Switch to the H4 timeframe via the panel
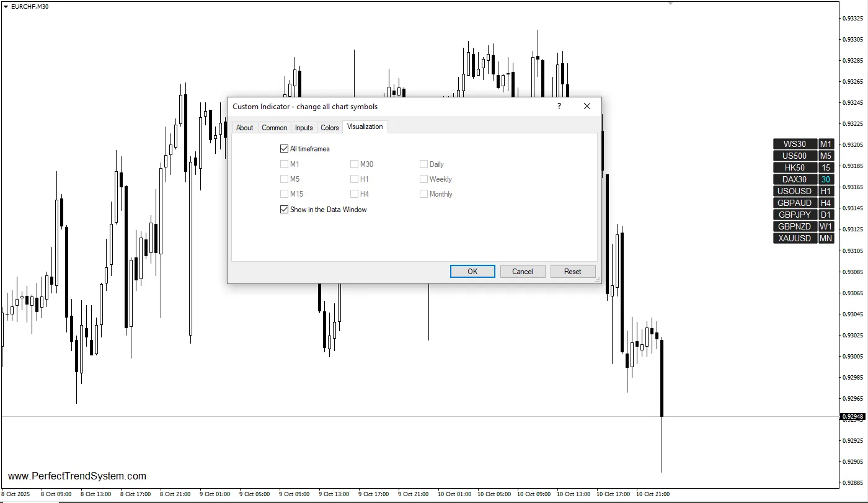868x503 pixels. (x=825, y=202)
